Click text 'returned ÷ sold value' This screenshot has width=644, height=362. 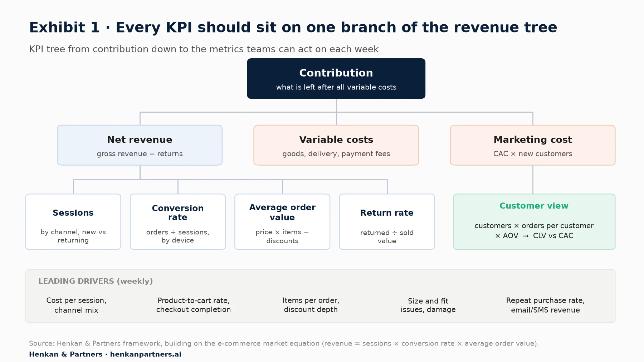point(387,237)
